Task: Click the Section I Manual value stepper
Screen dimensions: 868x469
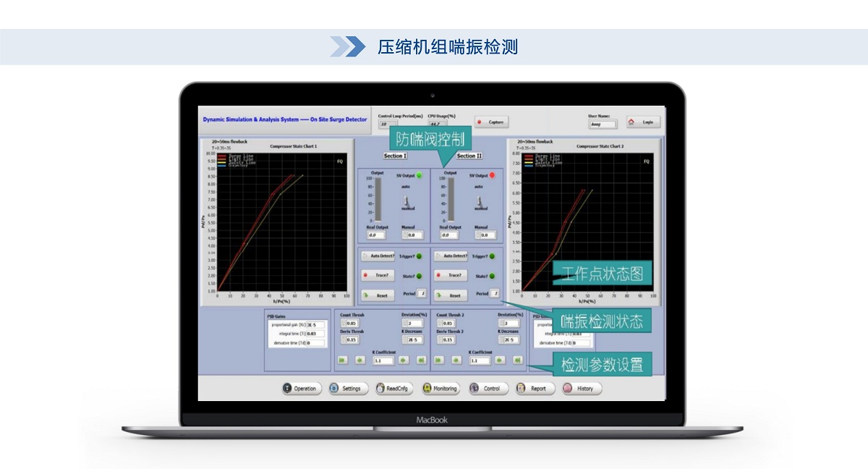Action: [x=405, y=235]
